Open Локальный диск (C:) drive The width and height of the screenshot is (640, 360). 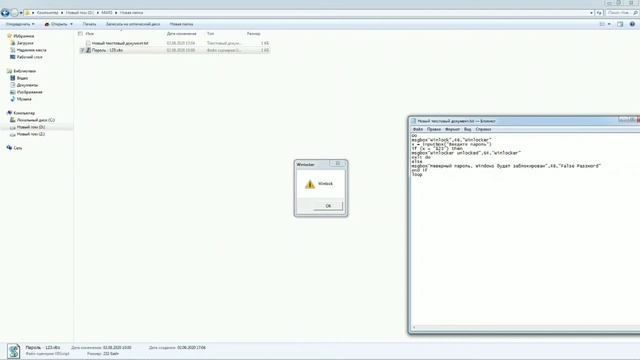coord(36,120)
